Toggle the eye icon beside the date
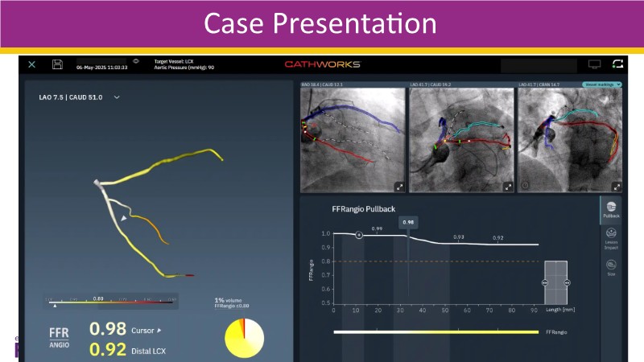 pos(136,61)
